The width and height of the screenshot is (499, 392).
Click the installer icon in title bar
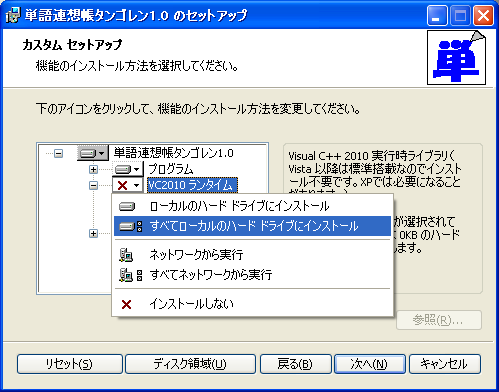pos(14,15)
